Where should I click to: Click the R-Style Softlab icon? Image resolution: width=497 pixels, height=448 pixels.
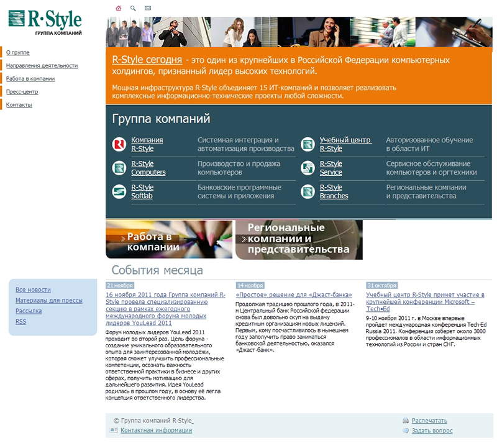(x=119, y=191)
